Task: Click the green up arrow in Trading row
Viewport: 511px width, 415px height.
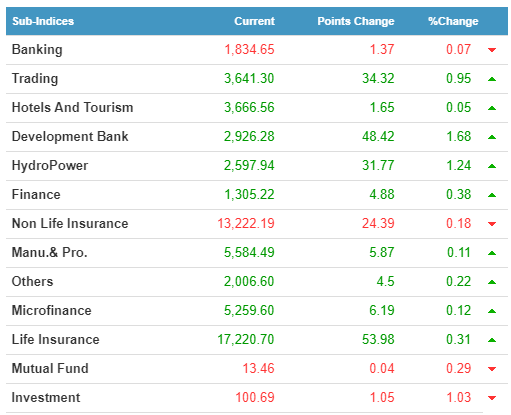Action: [x=492, y=79]
